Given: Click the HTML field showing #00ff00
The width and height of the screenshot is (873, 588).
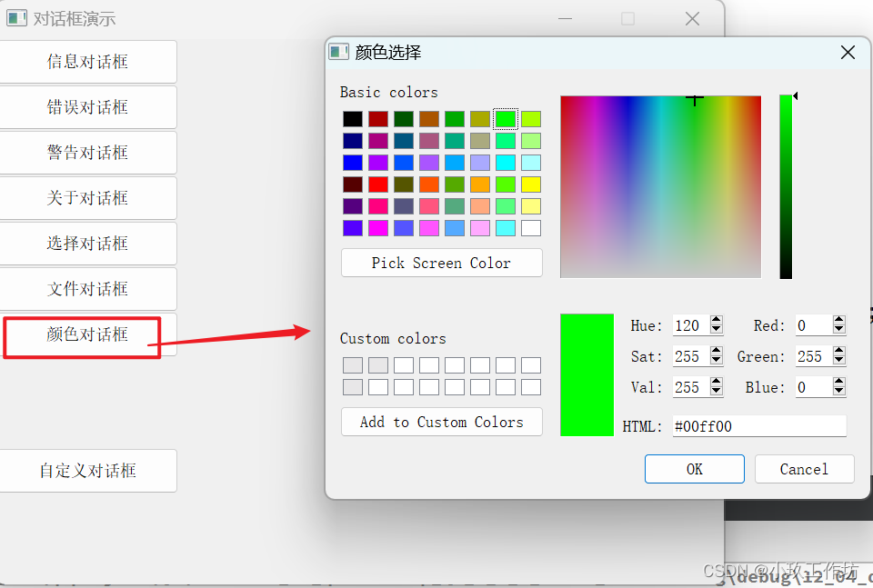Looking at the screenshot, I should point(759,426).
